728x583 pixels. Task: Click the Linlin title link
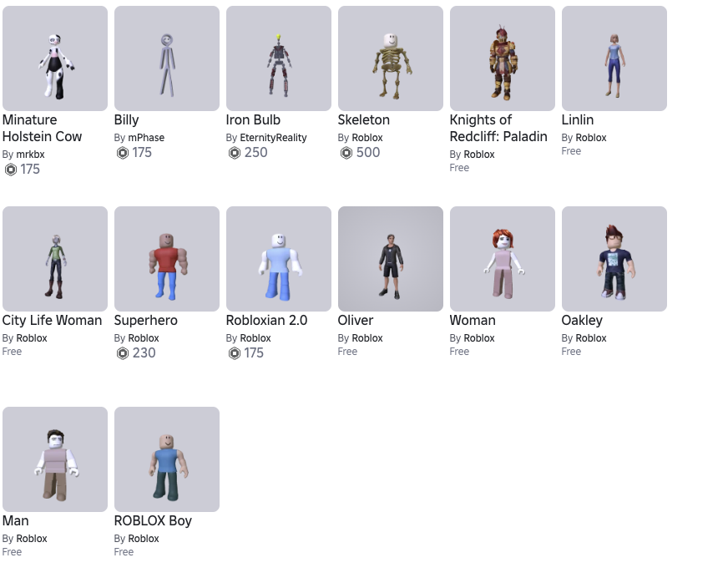click(x=578, y=119)
